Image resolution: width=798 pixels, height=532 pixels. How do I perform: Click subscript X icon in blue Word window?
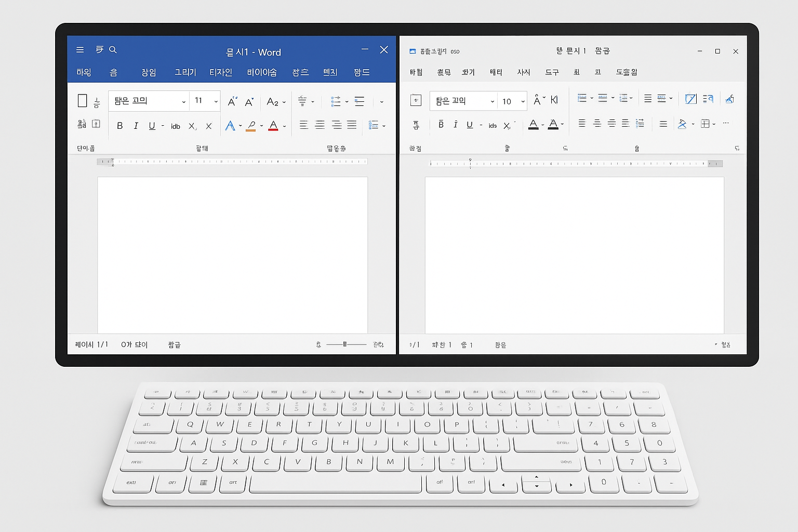[x=192, y=126]
